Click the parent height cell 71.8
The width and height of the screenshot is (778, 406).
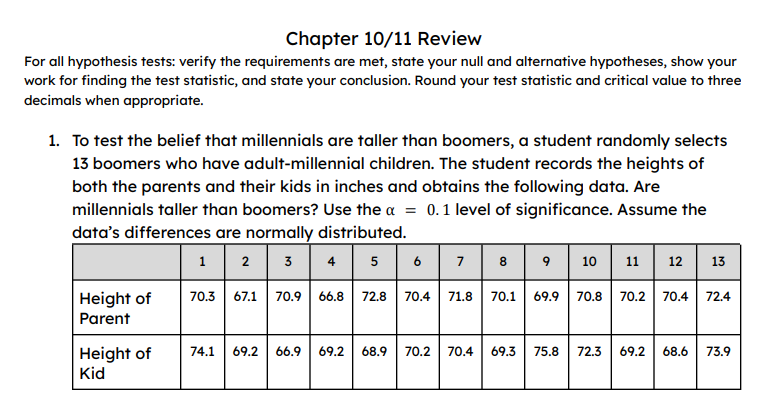(458, 297)
